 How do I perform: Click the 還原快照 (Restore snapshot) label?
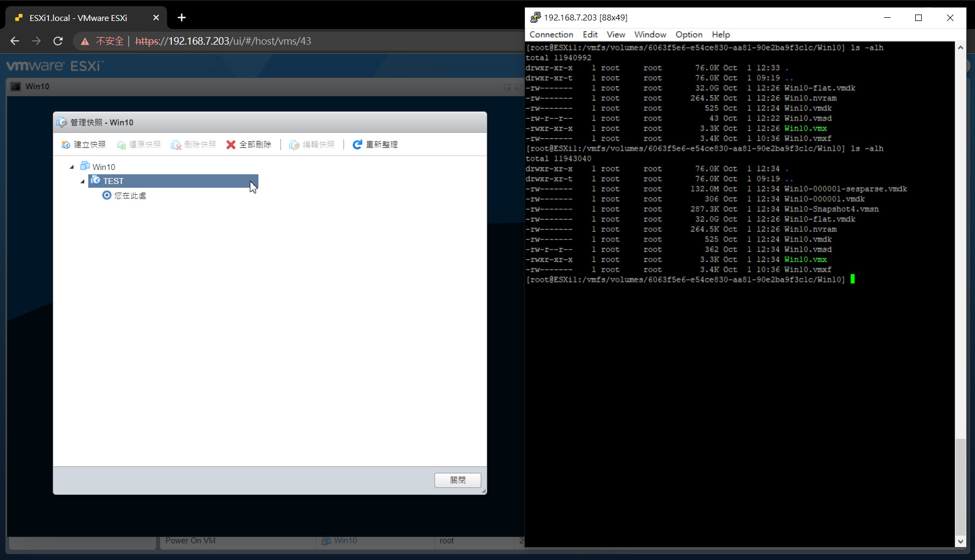coord(145,145)
